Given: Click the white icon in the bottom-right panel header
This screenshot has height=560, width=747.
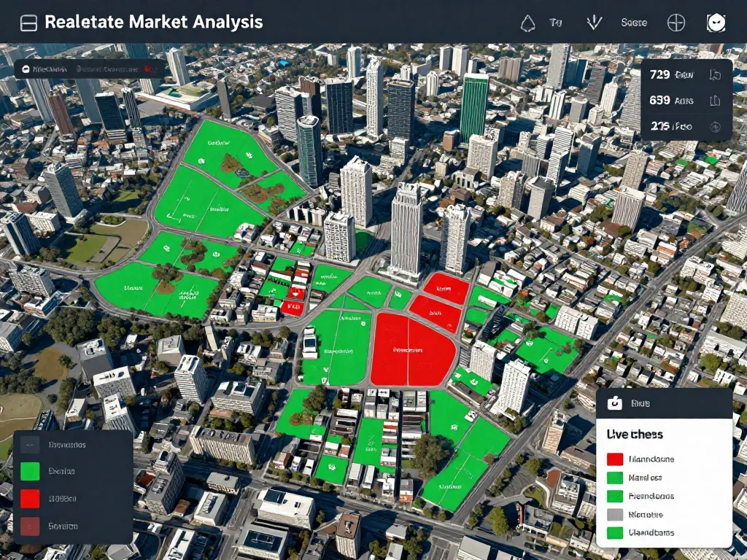Looking at the screenshot, I should 614,402.
